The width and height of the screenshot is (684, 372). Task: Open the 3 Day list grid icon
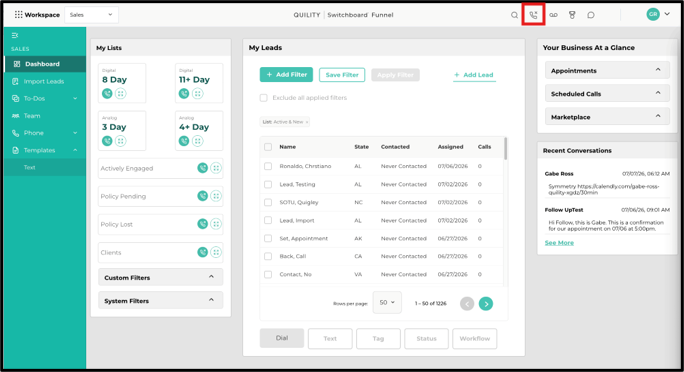tap(121, 141)
